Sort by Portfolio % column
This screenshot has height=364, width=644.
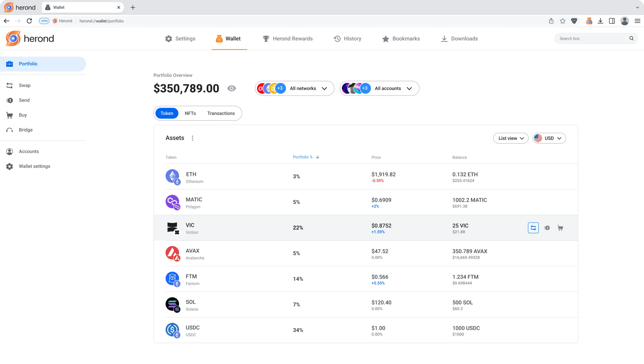(306, 157)
